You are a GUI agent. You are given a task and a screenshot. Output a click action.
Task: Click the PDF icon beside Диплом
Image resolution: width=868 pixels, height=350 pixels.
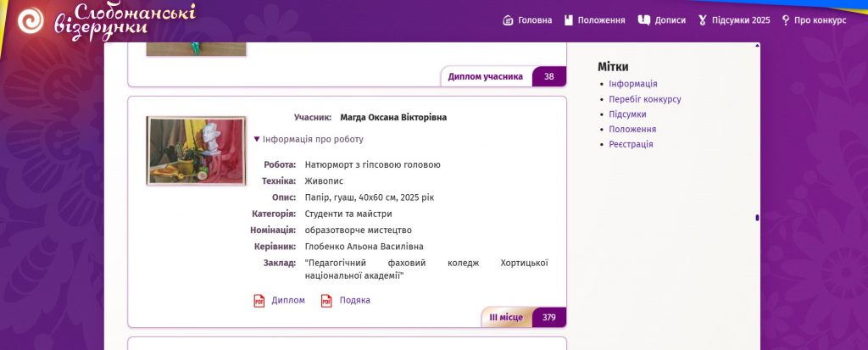(259, 301)
